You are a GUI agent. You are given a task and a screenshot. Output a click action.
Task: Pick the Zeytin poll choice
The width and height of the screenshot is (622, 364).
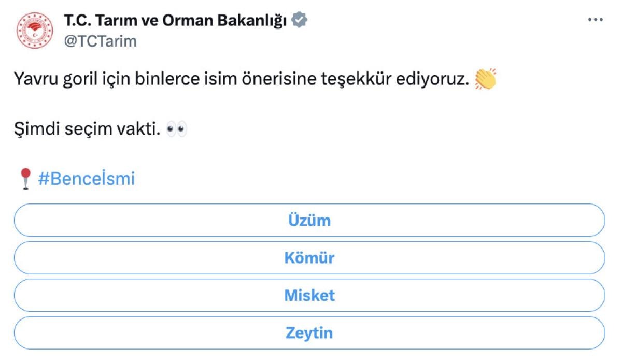pos(309,332)
